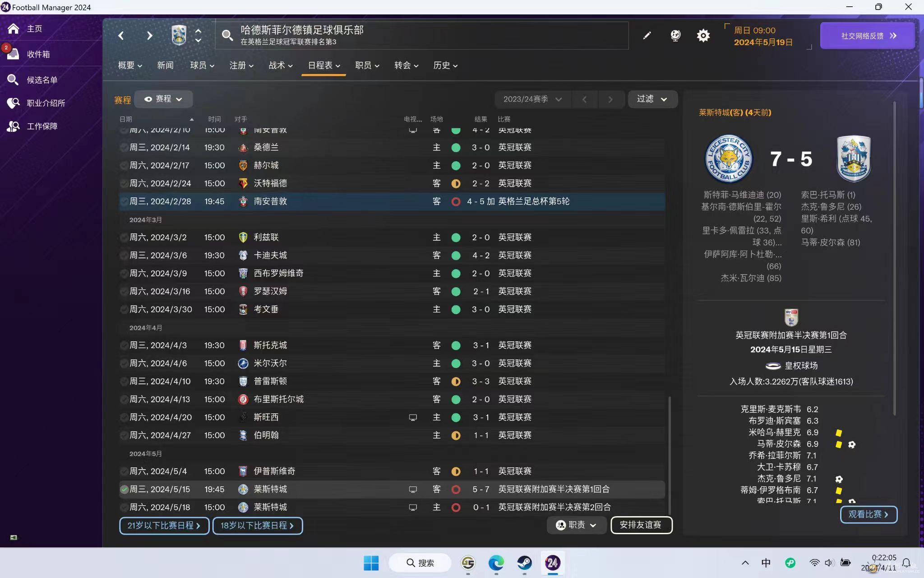
Task: Click the Leicester City crest in match panel
Action: tap(728, 159)
